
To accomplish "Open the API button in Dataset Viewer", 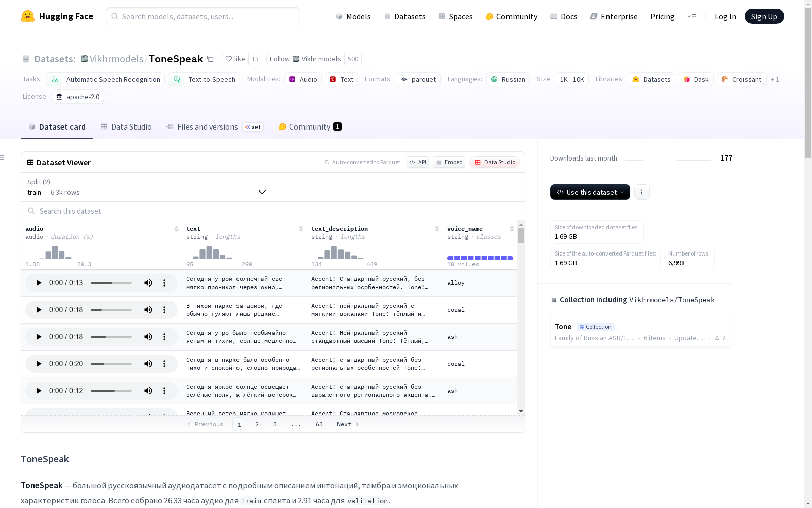I will coord(418,162).
